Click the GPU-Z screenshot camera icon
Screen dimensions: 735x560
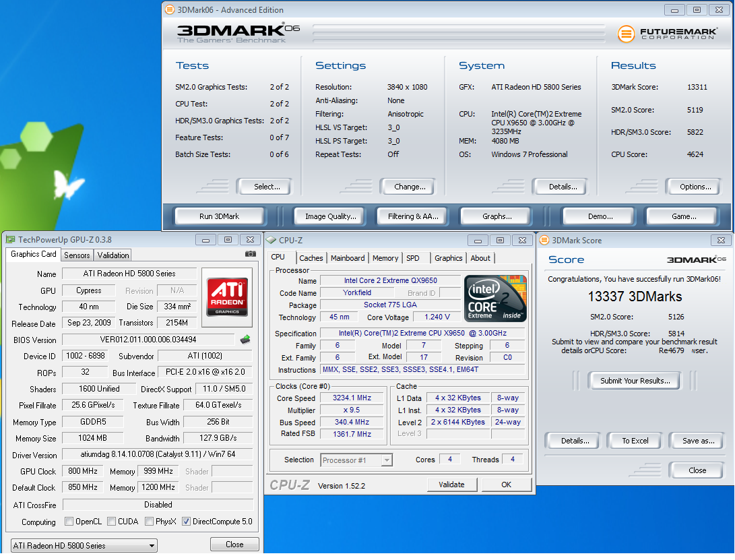coord(251,254)
